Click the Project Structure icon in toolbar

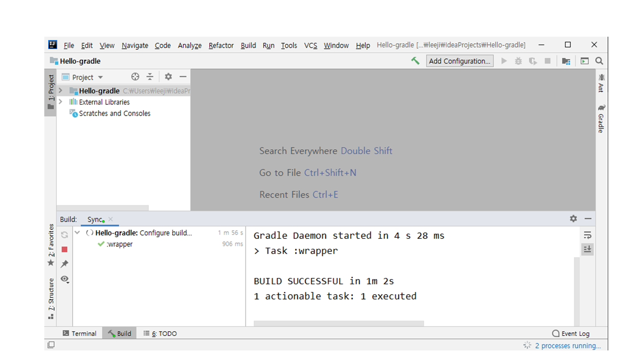(x=566, y=61)
